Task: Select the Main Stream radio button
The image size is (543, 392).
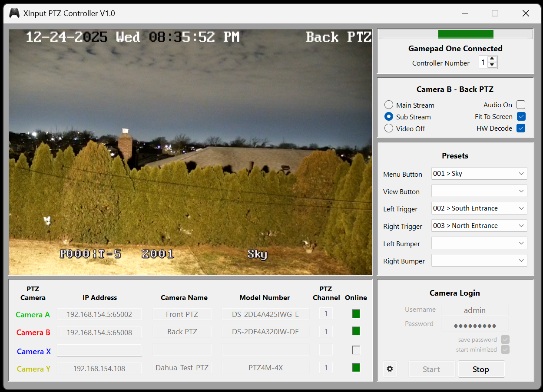Action: click(x=388, y=105)
